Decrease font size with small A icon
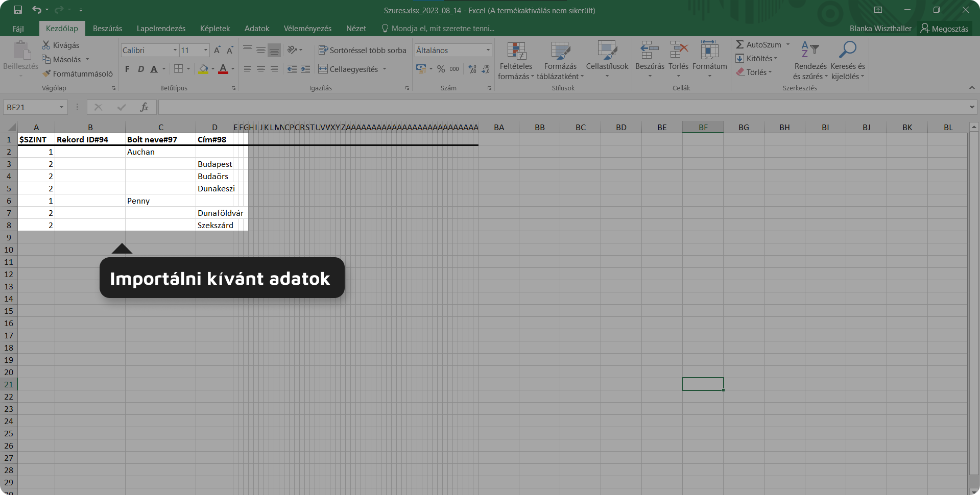980x495 pixels. tap(230, 50)
